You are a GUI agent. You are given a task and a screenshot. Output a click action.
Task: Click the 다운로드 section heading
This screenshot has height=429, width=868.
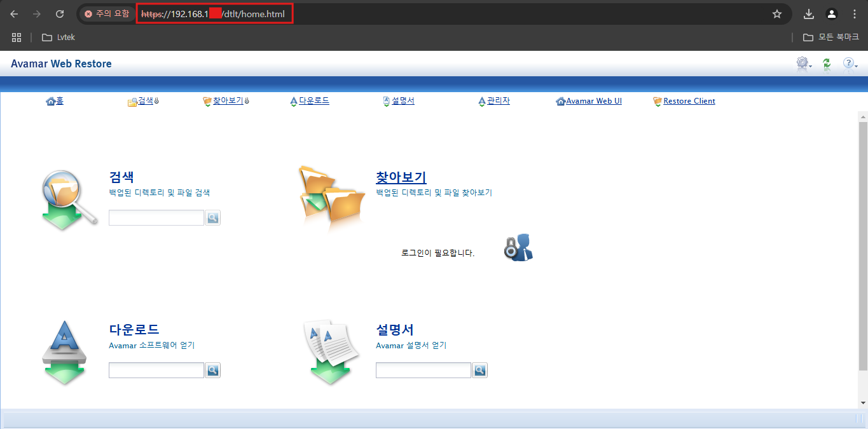click(134, 330)
